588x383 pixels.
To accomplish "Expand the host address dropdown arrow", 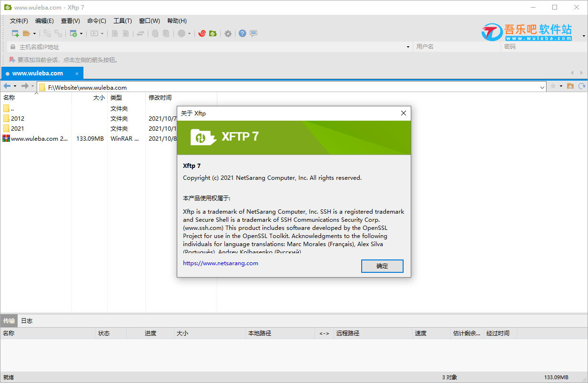I will point(408,47).
